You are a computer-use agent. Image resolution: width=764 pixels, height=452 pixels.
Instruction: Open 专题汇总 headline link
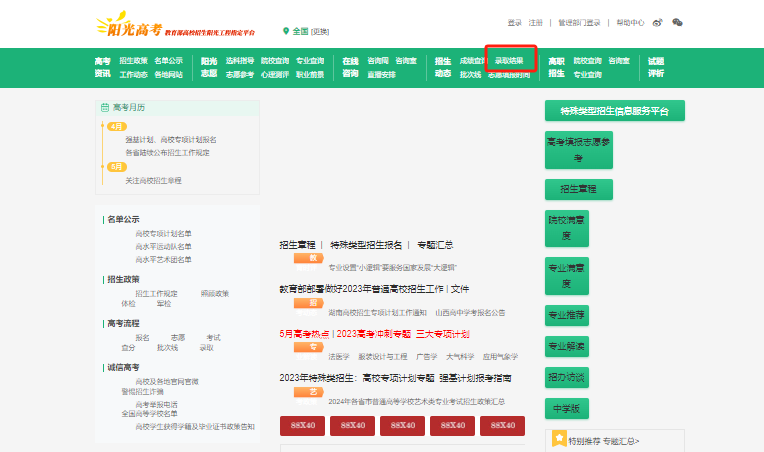(x=435, y=245)
